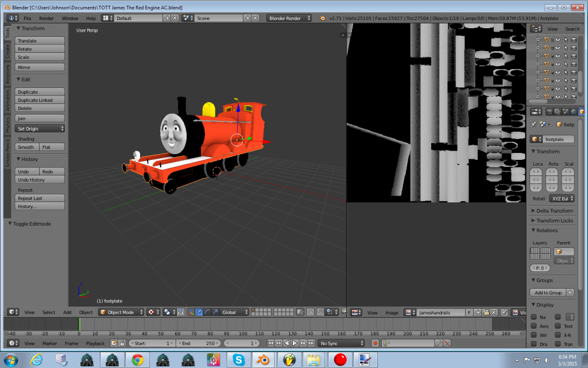Open the Help menu
The image size is (588, 368).
click(x=91, y=18)
